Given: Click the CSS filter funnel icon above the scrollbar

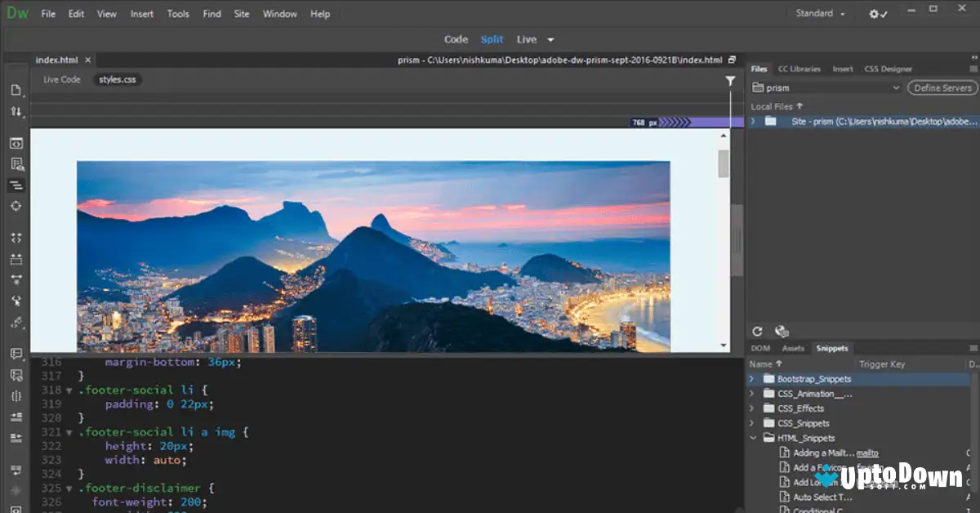Looking at the screenshot, I should pyautogui.click(x=730, y=80).
